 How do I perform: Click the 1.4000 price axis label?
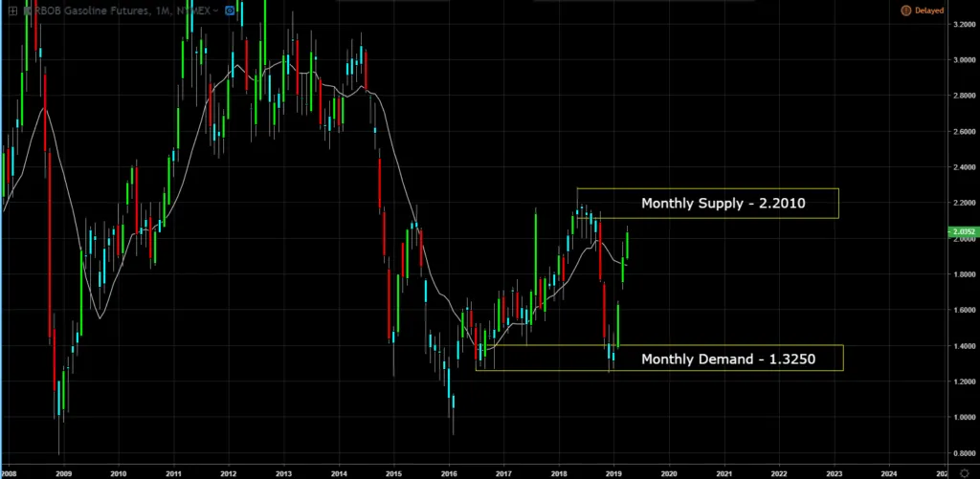(x=963, y=346)
